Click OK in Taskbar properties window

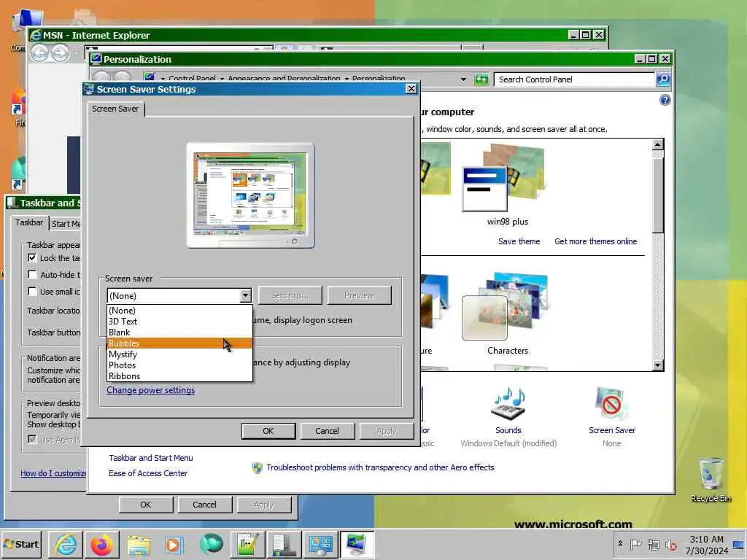(145, 505)
